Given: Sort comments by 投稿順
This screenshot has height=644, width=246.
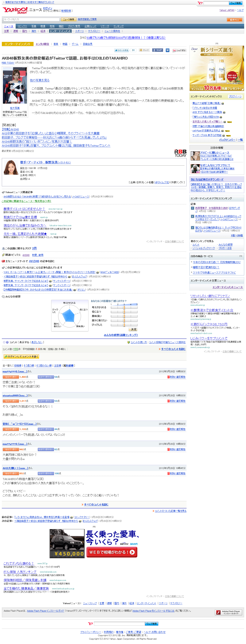Looking at the screenshot, I should coord(18,366).
